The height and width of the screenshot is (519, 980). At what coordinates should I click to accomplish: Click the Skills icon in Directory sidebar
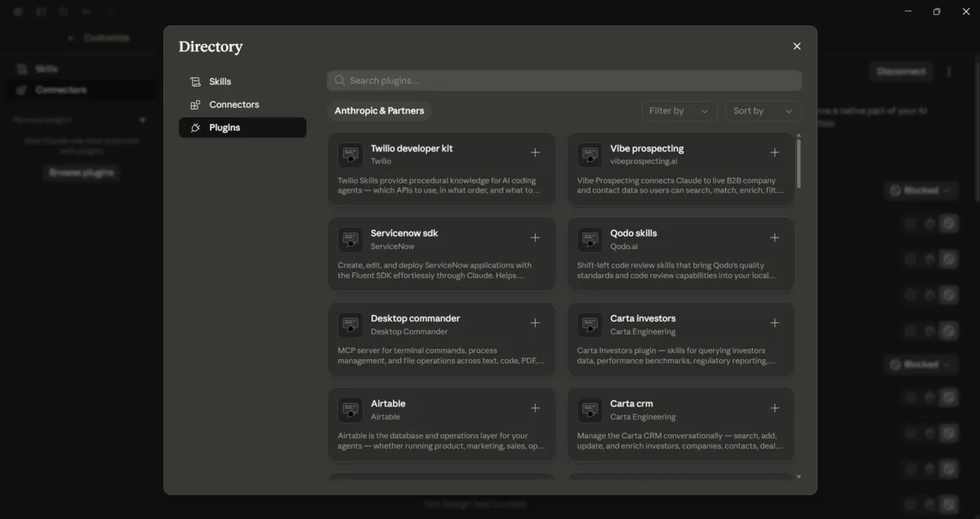point(195,82)
